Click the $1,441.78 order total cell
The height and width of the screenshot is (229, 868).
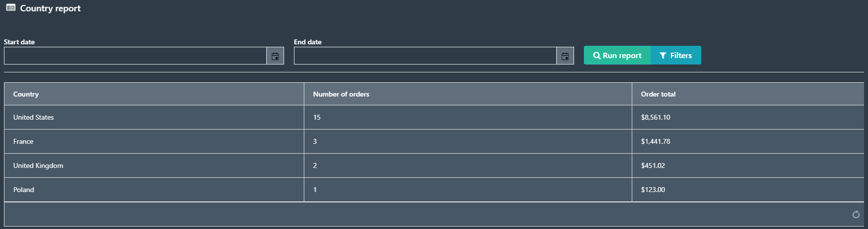(748, 141)
